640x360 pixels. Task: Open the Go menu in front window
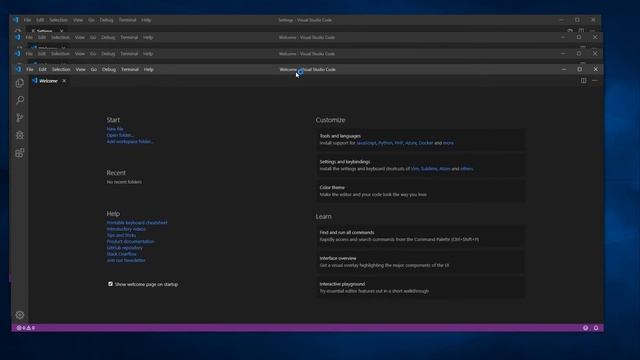tap(93, 69)
